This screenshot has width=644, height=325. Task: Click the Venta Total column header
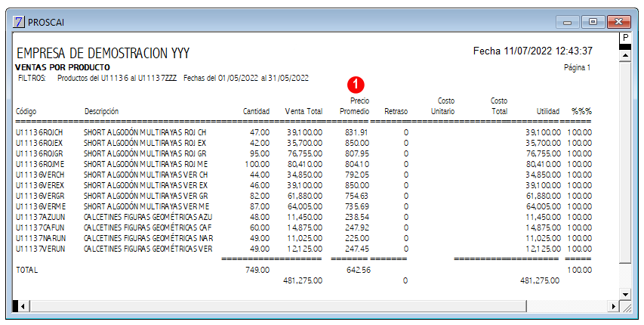coord(304,112)
